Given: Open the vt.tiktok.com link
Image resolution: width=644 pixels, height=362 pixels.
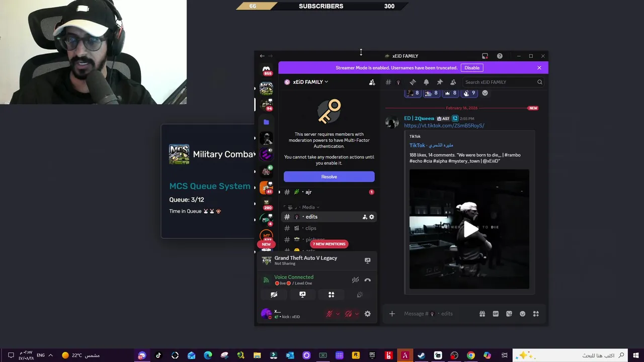Looking at the screenshot, I should (444, 126).
